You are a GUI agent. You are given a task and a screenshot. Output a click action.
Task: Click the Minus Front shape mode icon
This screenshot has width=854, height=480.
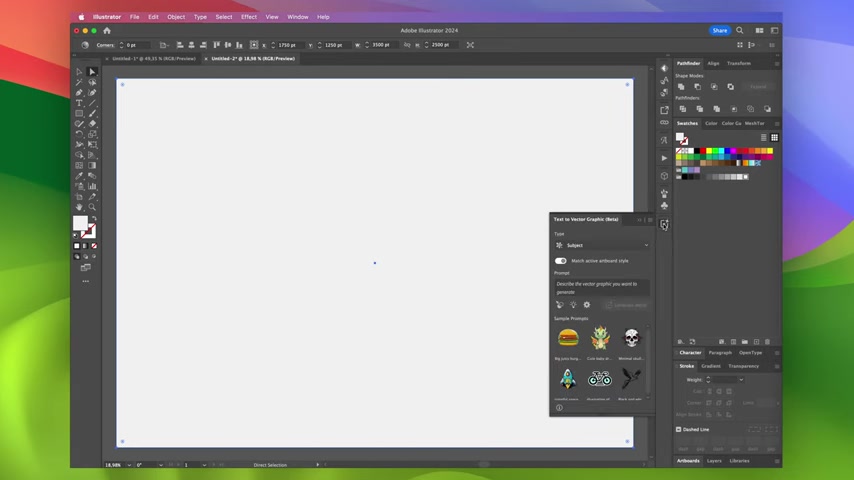pyautogui.click(x=697, y=87)
